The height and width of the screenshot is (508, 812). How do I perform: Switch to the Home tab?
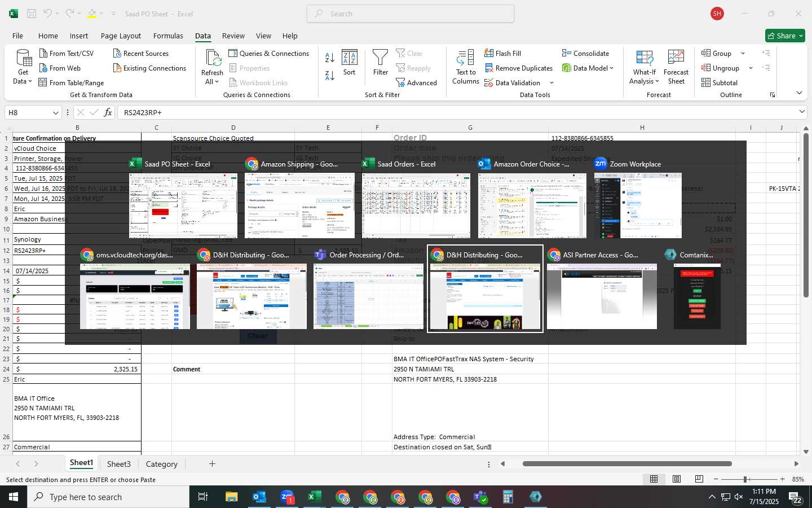[x=48, y=36]
